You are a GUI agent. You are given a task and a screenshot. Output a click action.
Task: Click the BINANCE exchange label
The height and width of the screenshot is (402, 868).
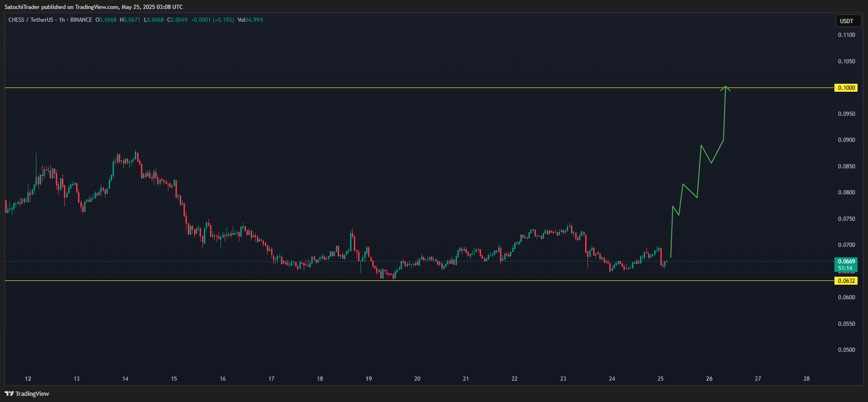pos(81,20)
